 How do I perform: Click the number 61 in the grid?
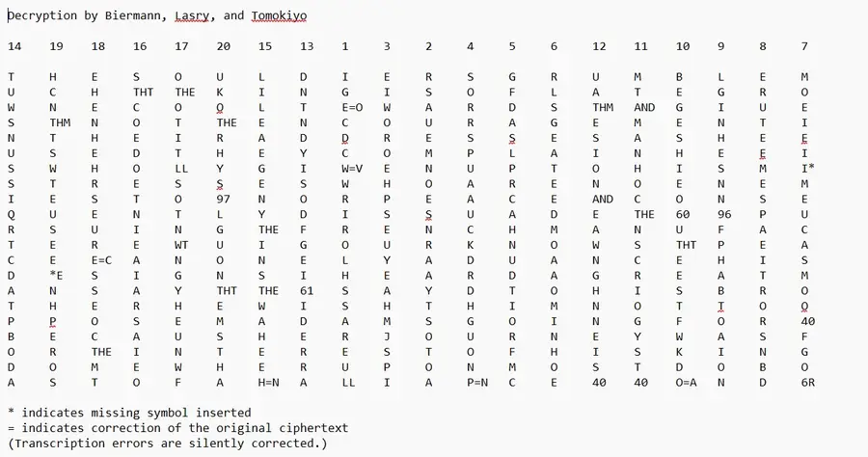(x=307, y=291)
